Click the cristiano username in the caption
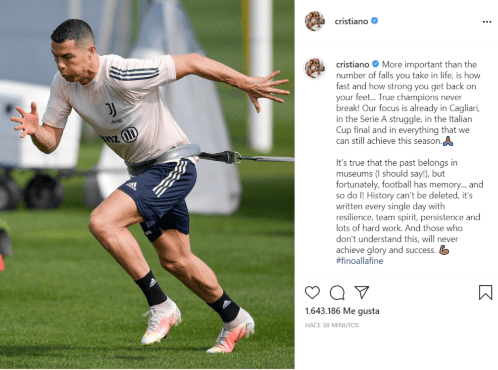Image resolution: width=498 pixels, height=370 pixels. tap(353, 64)
